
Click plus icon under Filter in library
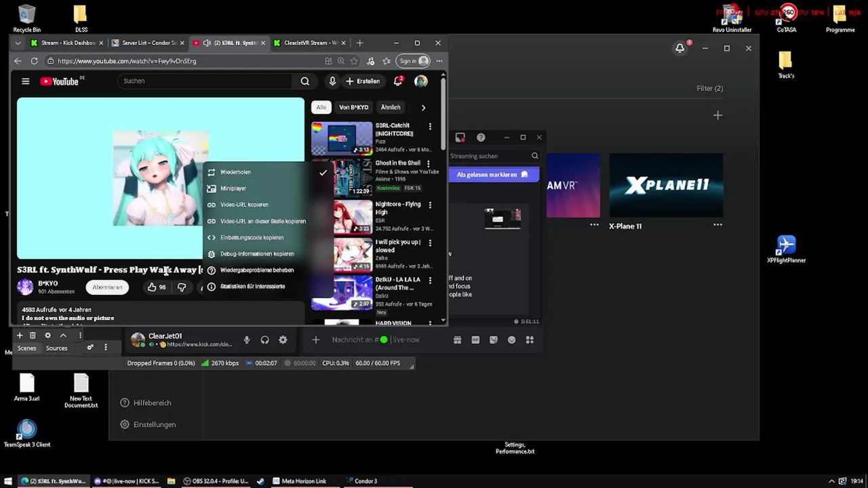pyautogui.click(x=717, y=115)
